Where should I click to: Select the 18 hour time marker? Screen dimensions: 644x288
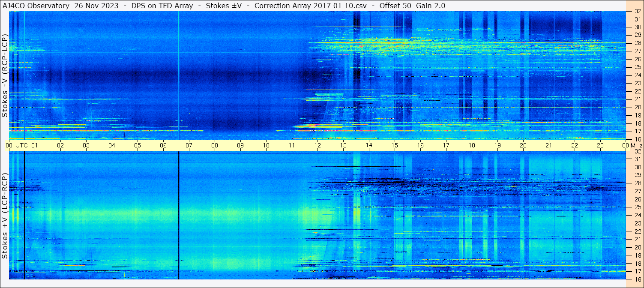[472, 145]
